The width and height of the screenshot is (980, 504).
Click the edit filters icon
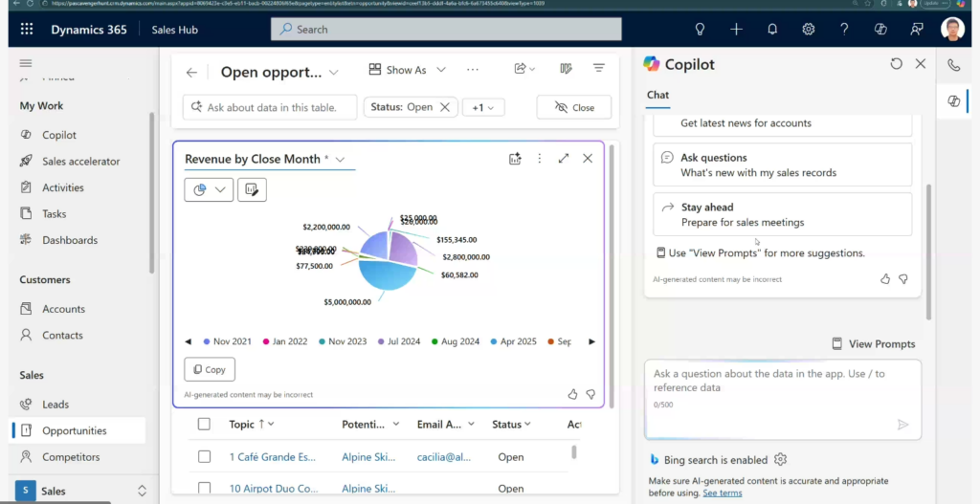click(x=599, y=68)
